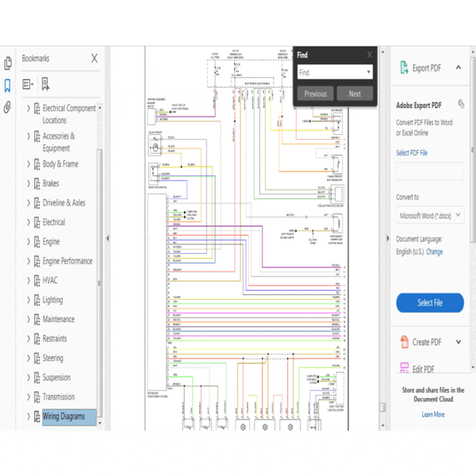The image size is (476, 476).
Task: Click the Change document language link
Action: pos(434,251)
